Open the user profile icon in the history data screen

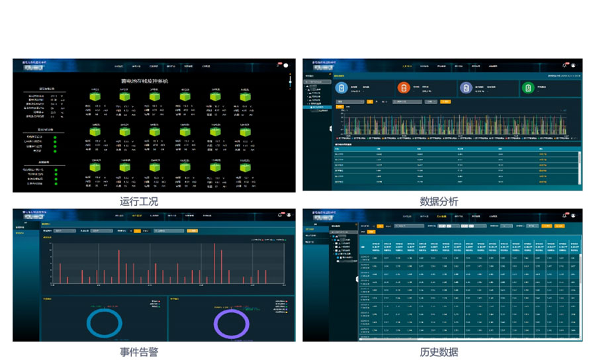coord(574,215)
